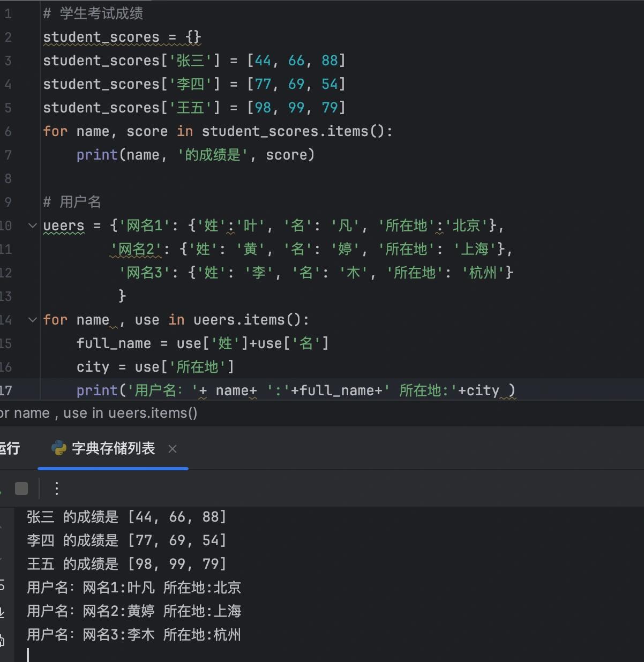Click 'student_scores.items()' in the for loop
This screenshot has height=662, width=644.
click(x=294, y=131)
